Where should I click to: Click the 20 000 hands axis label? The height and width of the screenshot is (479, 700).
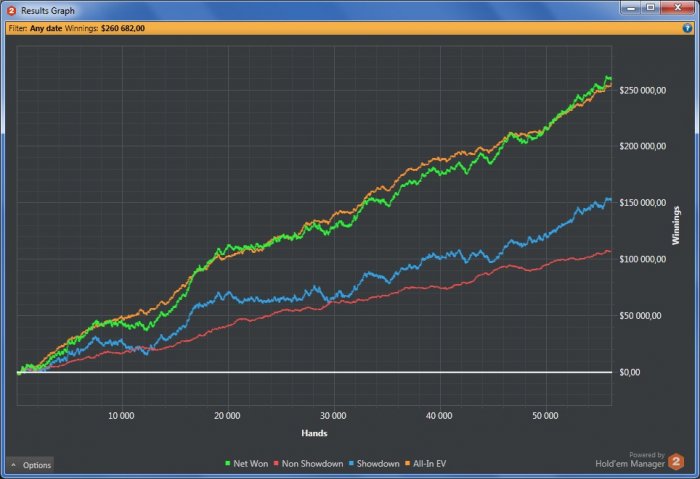point(227,416)
